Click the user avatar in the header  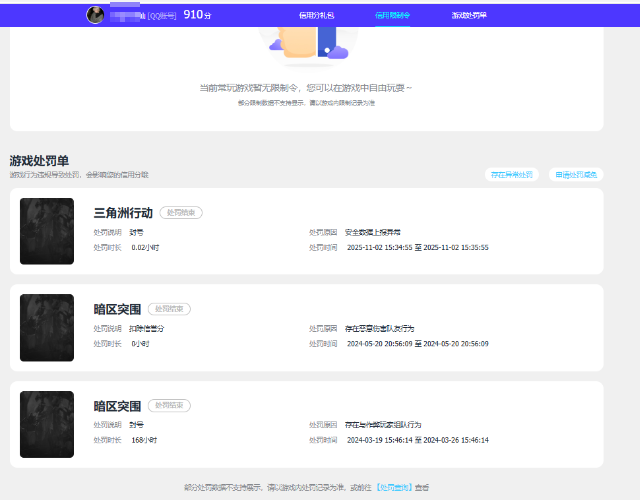click(x=95, y=16)
